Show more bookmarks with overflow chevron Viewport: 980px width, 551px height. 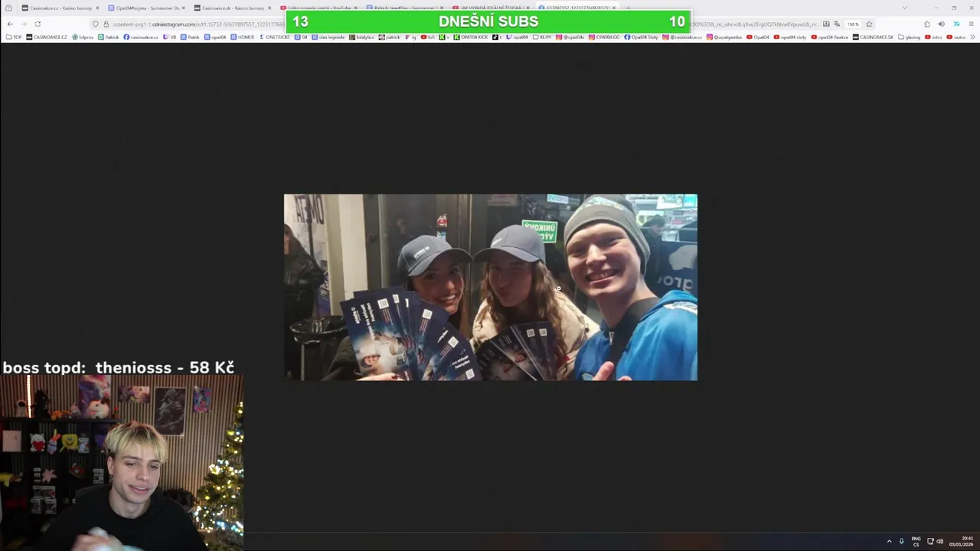[x=973, y=37]
